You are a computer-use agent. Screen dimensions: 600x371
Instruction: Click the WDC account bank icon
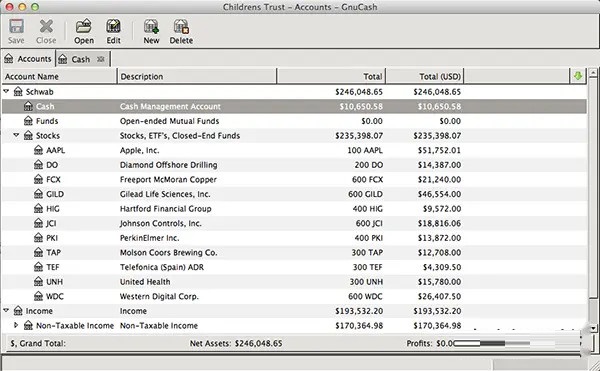[38, 296]
